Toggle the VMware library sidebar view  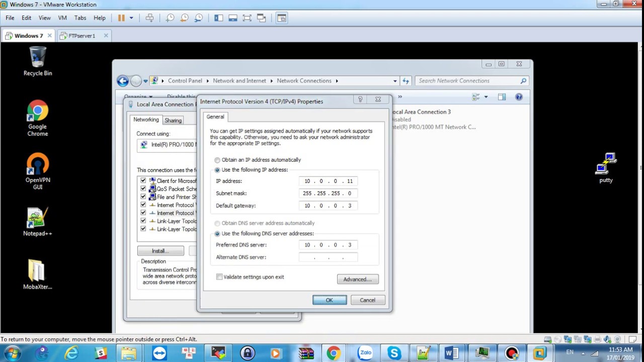[x=218, y=18]
